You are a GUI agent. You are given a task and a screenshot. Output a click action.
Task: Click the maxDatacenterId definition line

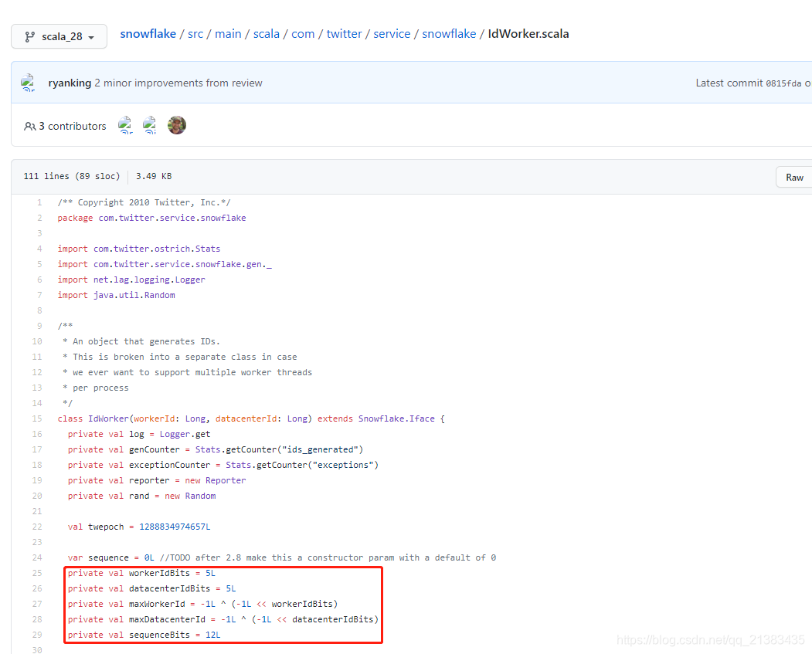[223, 619]
